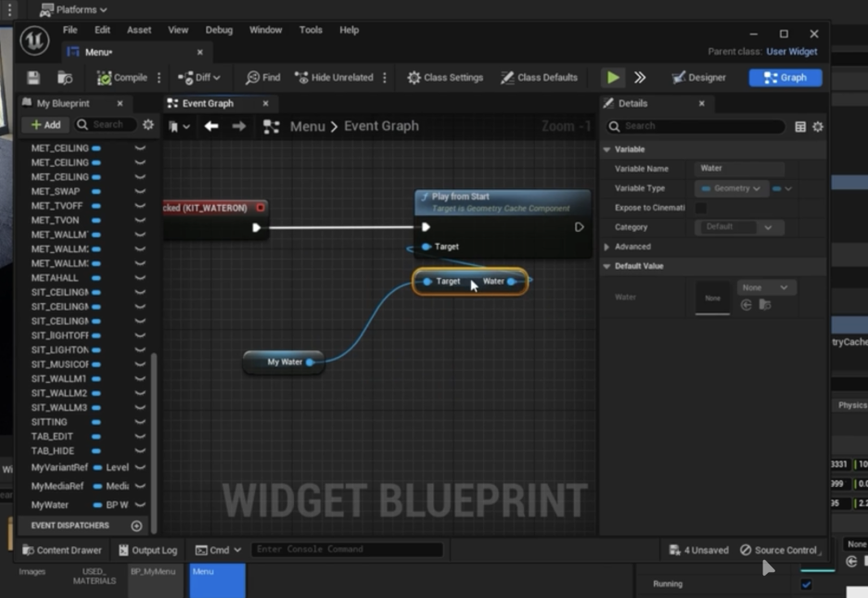868x598 pixels.
Task: Open Details panel settings gear
Action: pos(818,127)
